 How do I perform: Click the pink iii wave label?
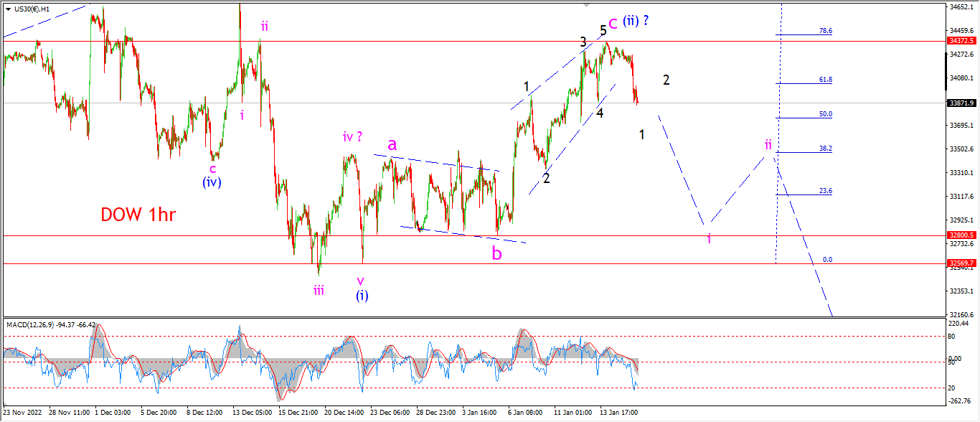(319, 289)
